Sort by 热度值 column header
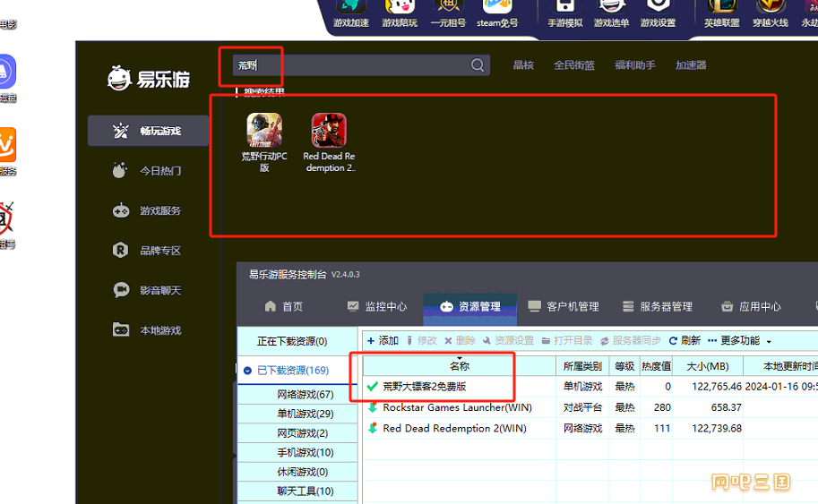 tap(656, 366)
